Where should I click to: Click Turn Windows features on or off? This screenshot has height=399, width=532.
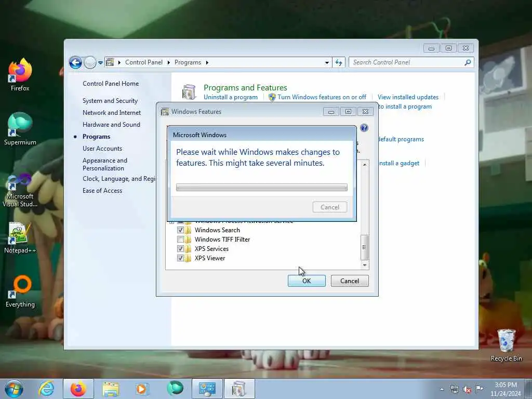[x=322, y=97]
